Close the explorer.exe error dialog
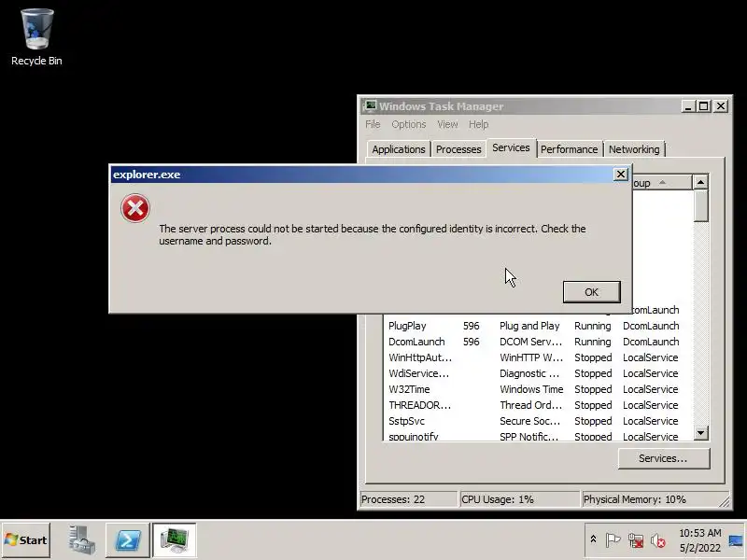 (x=620, y=175)
